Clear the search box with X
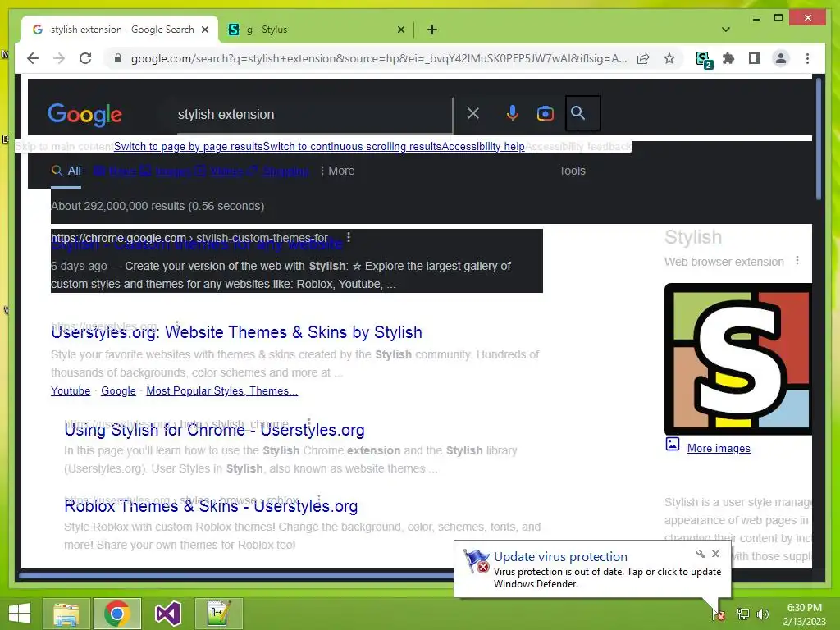840x630 pixels. pos(473,113)
